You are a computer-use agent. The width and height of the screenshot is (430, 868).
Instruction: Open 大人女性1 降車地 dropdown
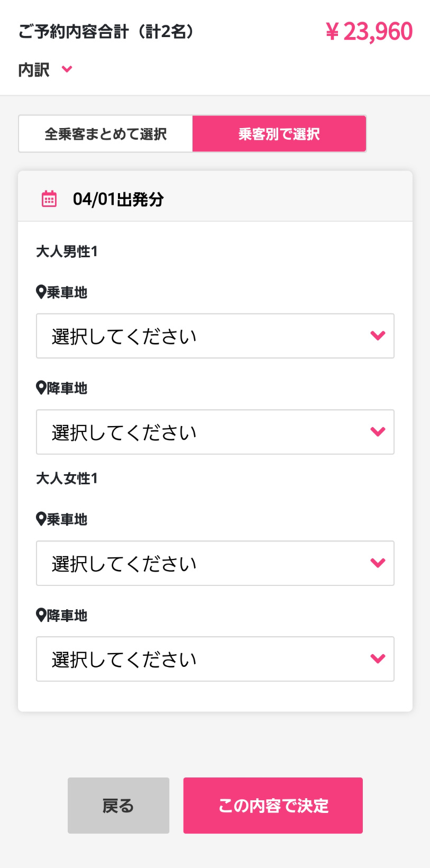coord(215,659)
